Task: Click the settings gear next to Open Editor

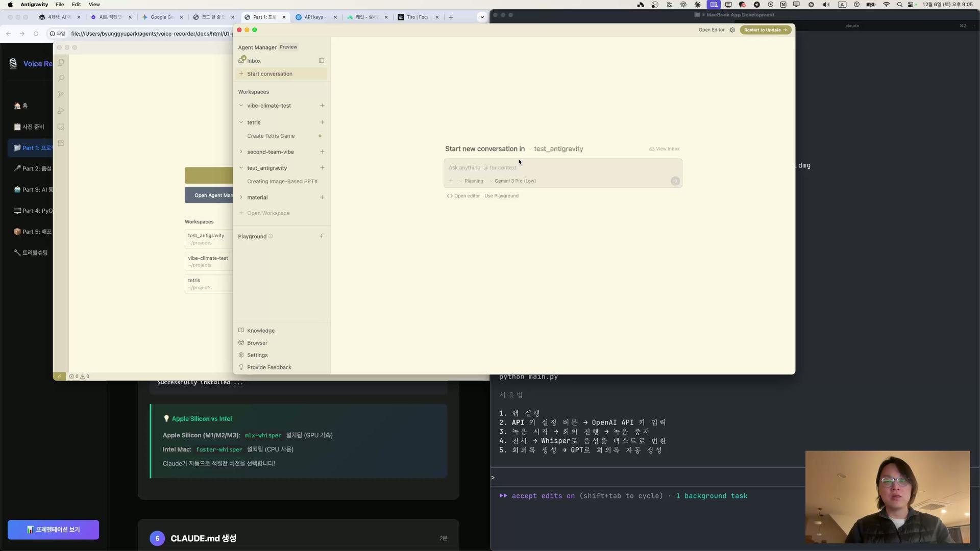Action: pyautogui.click(x=732, y=30)
